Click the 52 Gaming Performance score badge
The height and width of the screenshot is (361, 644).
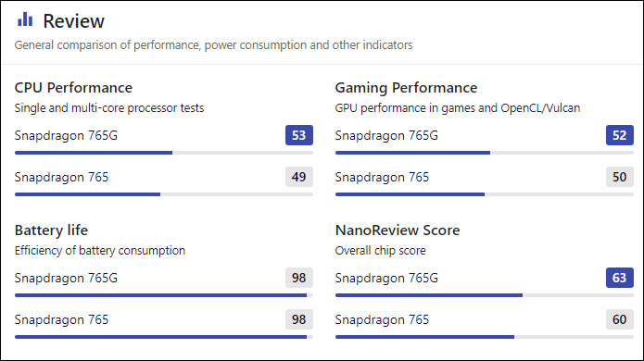point(619,135)
